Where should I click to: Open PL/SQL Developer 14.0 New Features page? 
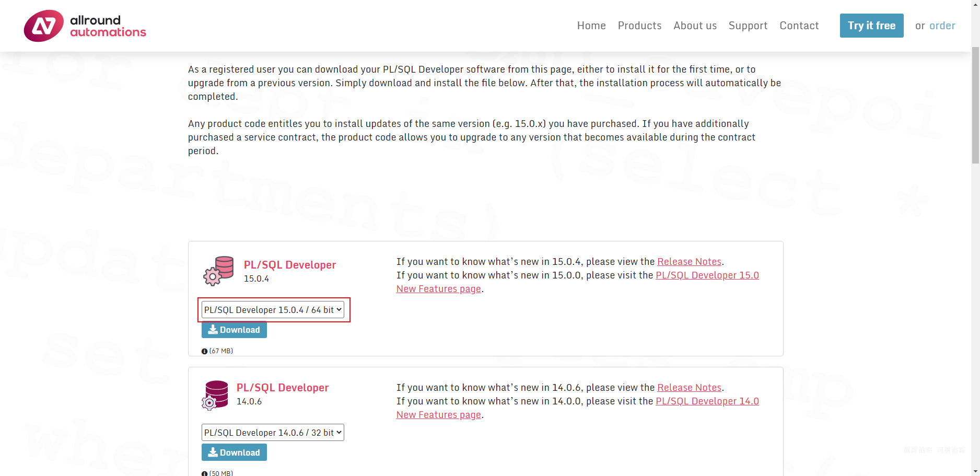[x=707, y=401]
